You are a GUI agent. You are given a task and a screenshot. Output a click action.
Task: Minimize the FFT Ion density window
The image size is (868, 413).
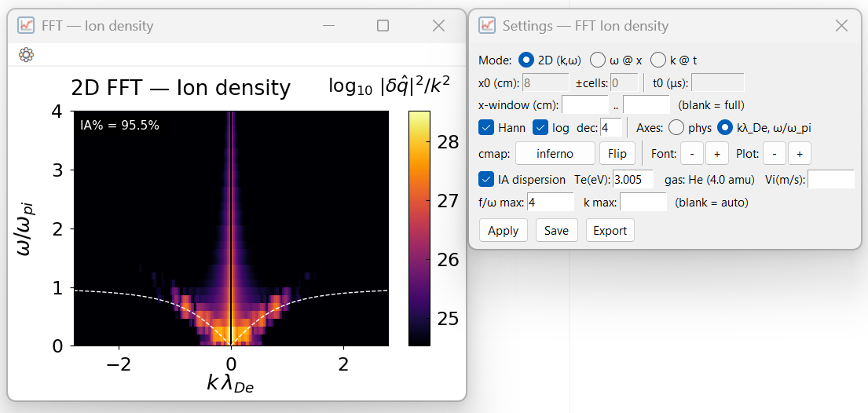coord(328,25)
